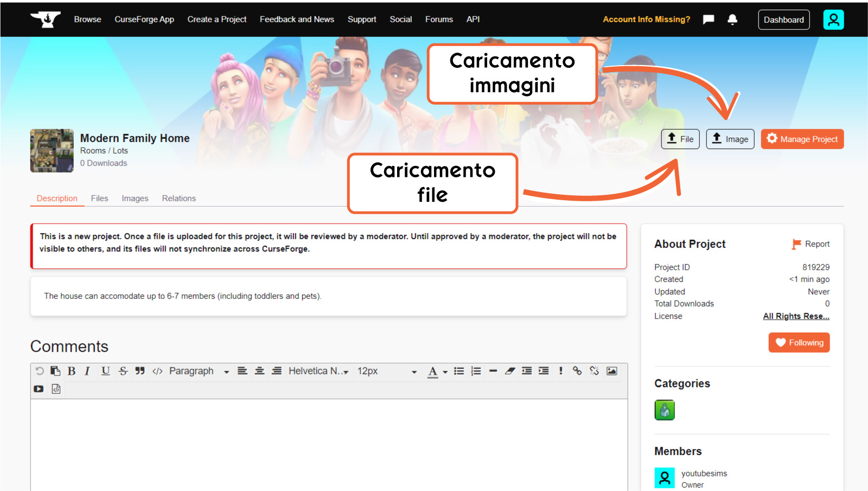Click the user profile avatar icon
868x491 pixels.
click(833, 20)
